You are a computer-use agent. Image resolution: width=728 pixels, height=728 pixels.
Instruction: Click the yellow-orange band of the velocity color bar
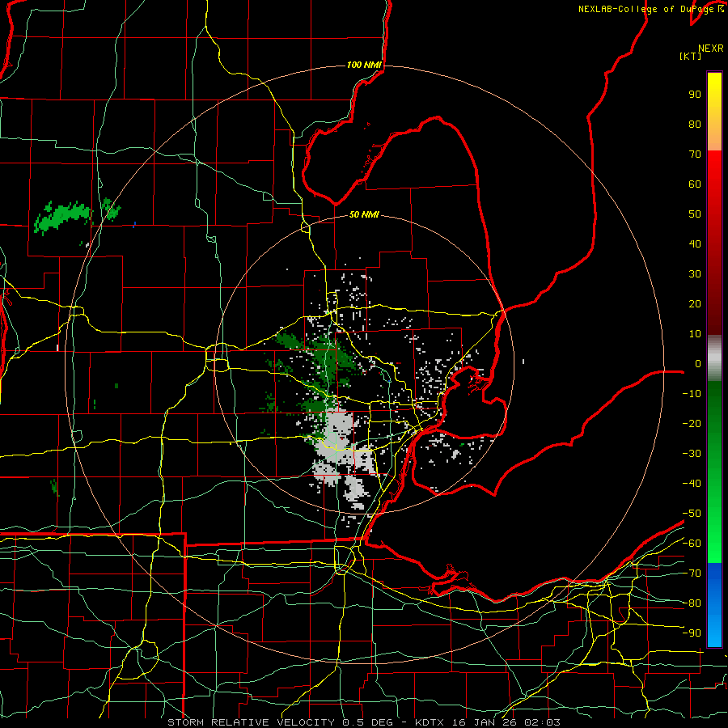click(x=714, y=112)
